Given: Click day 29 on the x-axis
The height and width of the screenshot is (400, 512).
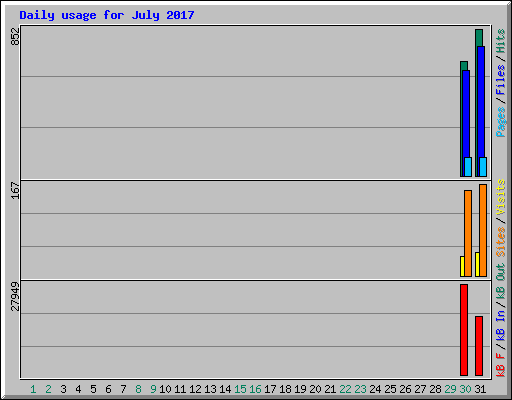Looking at the screenshot, I should [x=450, y=389].
